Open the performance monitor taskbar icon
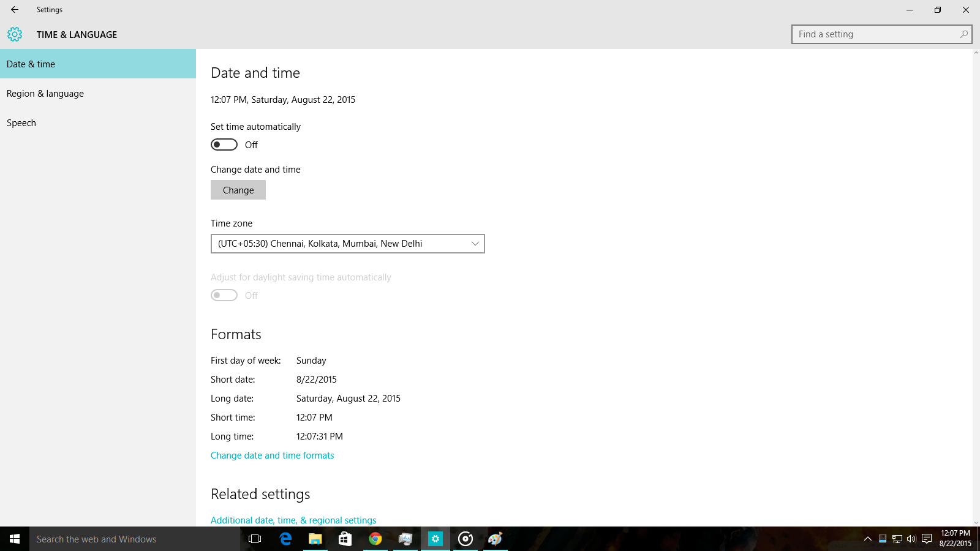The width and height of the screenshot is (980, 551). [405, 539]
